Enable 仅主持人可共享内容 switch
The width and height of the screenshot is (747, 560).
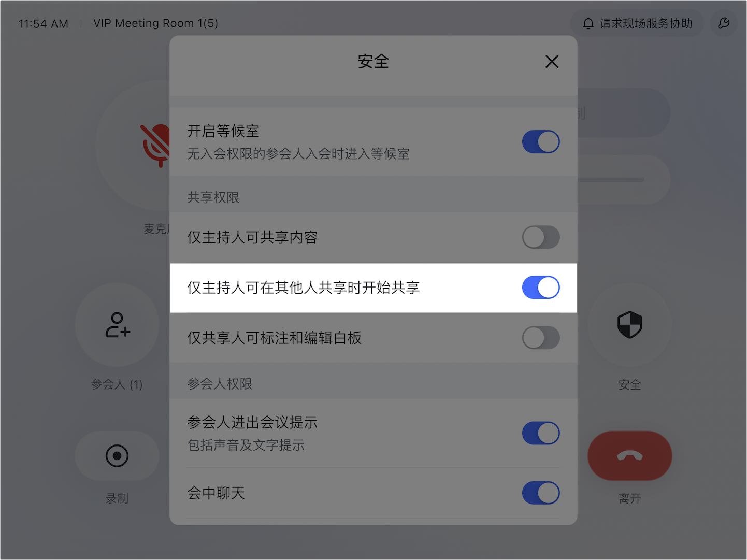point(541,237)
